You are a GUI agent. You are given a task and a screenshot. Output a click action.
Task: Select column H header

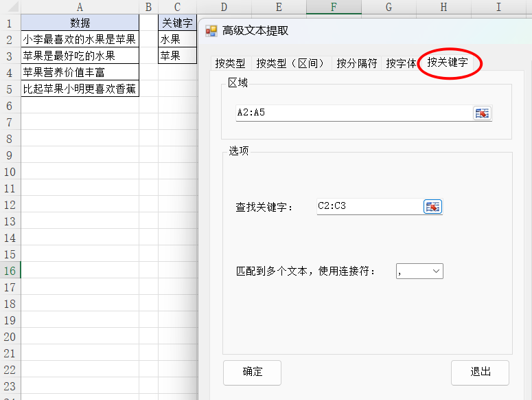pos(443,7)
